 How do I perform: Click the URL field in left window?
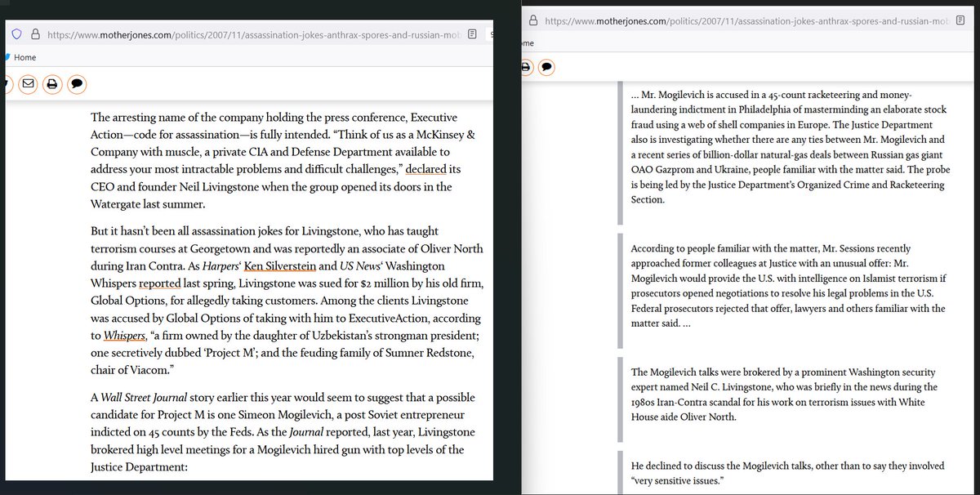click(x=253, y=34)
